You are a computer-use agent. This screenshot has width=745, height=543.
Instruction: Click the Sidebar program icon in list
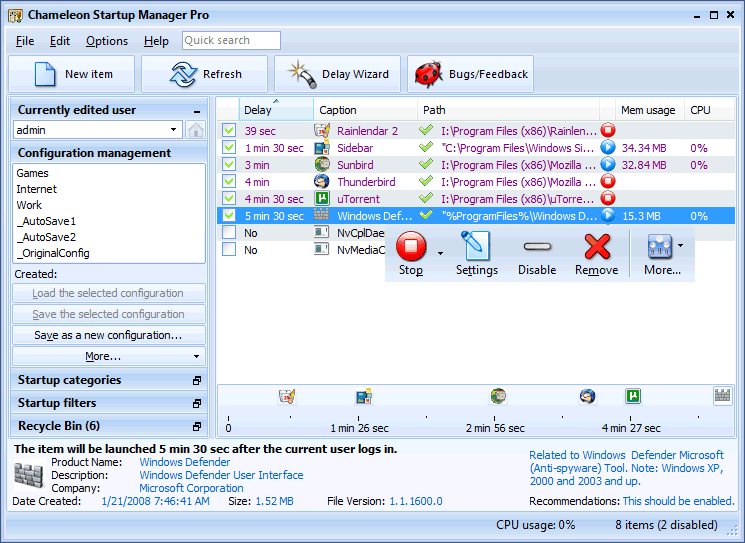click(322, 147)
